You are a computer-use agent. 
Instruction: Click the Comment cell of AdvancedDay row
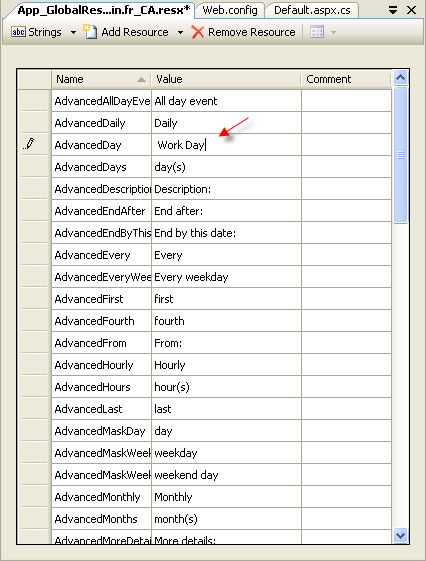[347, 145]
